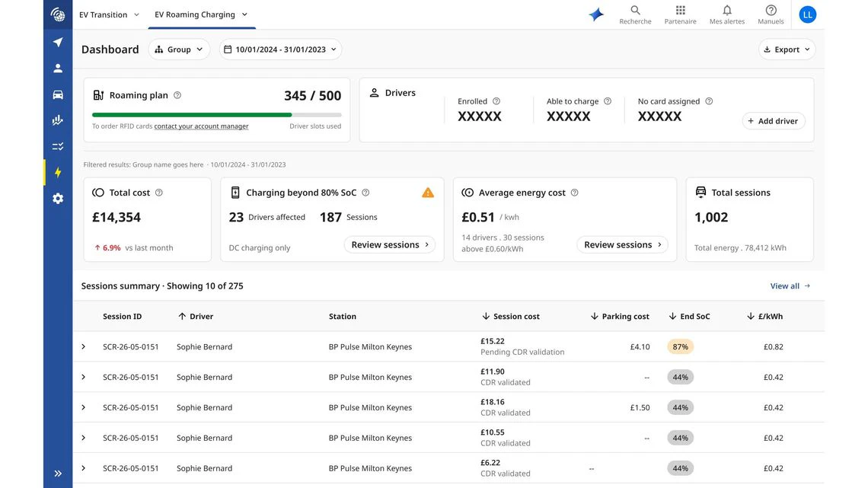Switch to EV Transition tab
The height and width of the screenshot is (488, 868).
[109, 14]
